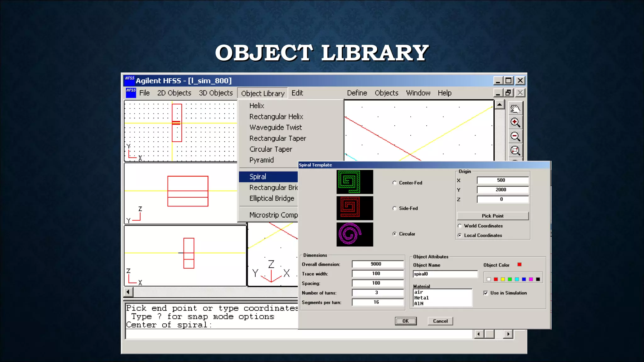644x362 pixels.
Task: Click the zoom out magnifier icon
Action: 515,137
